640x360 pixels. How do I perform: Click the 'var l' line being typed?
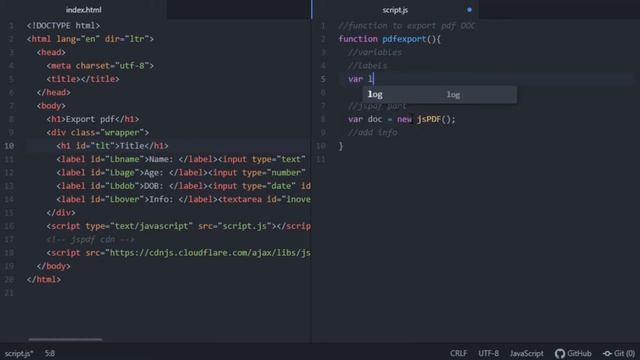tap(361, 79)
